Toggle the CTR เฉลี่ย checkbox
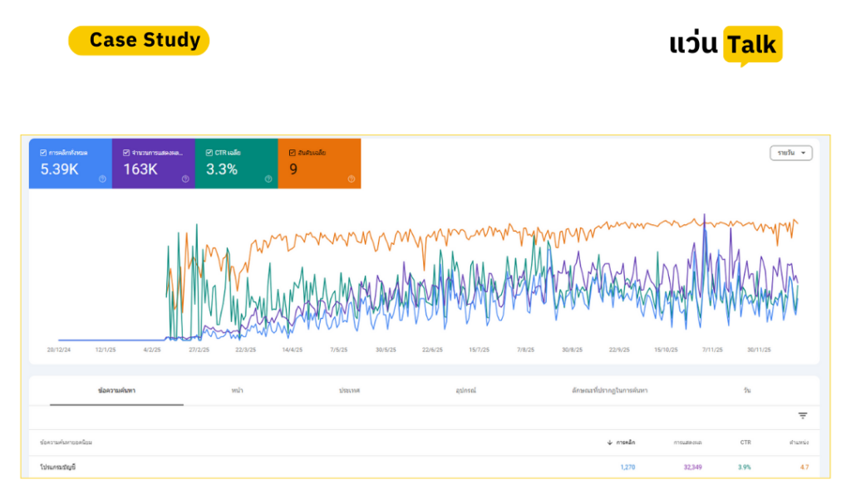 click(x=209, y=153)
